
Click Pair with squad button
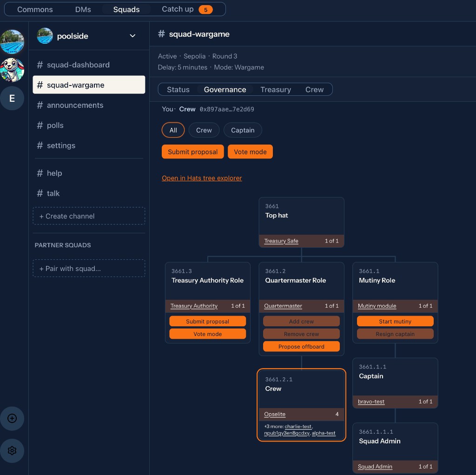point(89,268)
